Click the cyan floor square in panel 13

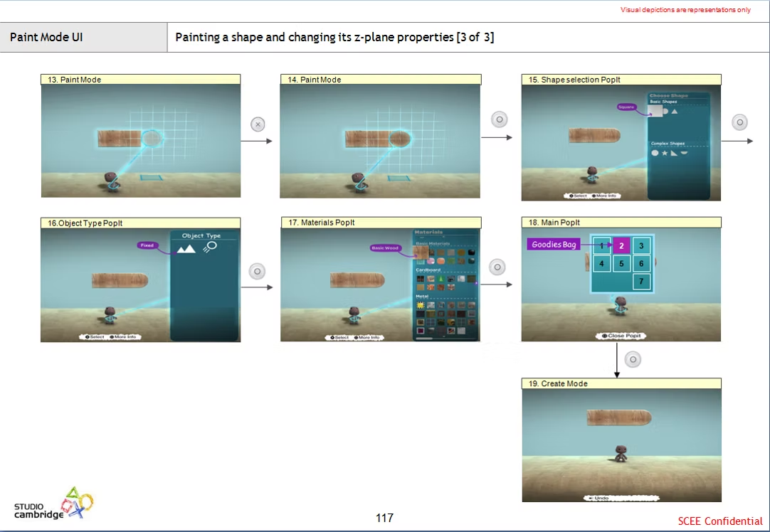152,178
